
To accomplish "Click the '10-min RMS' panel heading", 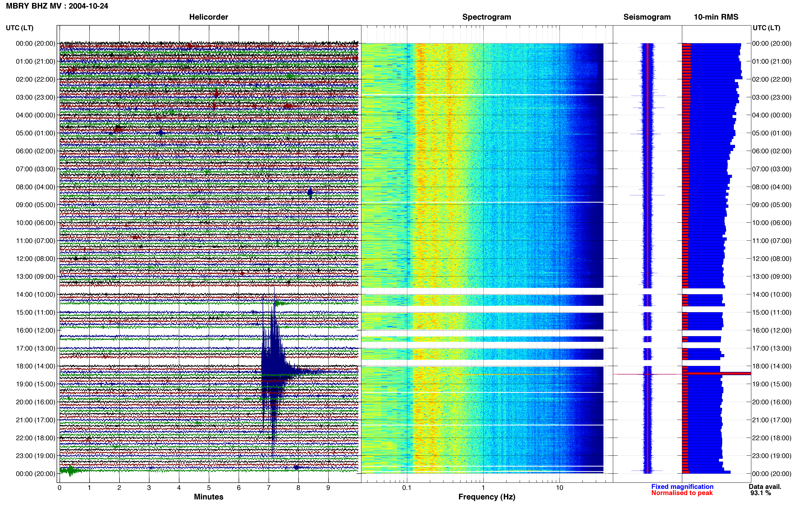I will pos(716,17).
